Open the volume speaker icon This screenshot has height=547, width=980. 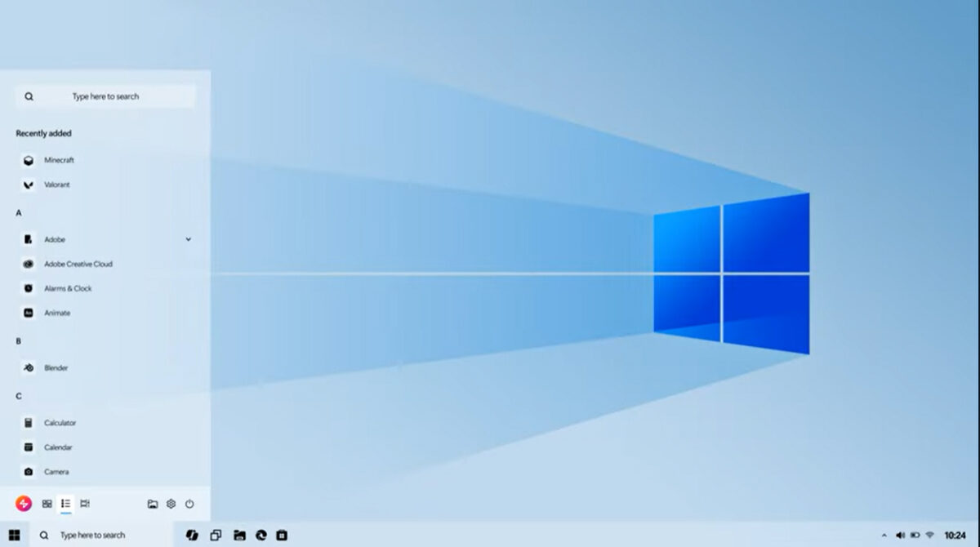coord(901,536)
